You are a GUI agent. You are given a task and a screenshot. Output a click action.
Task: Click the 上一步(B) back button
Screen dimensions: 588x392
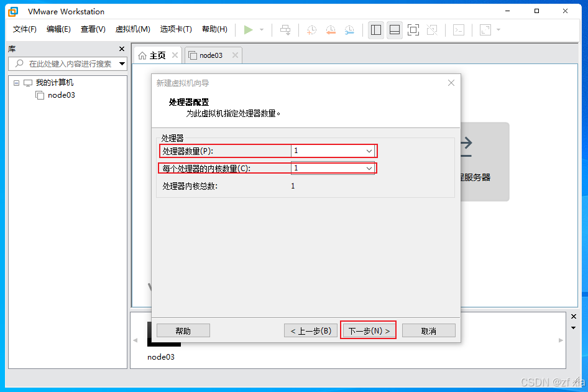(x=311, y=331)
